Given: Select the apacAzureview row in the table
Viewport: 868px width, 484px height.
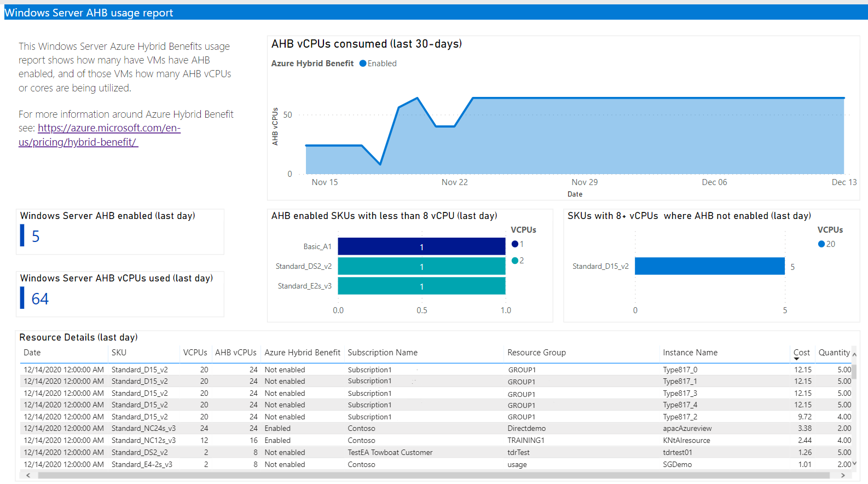Looking at the screenshot, I should (x=687, y=428).
